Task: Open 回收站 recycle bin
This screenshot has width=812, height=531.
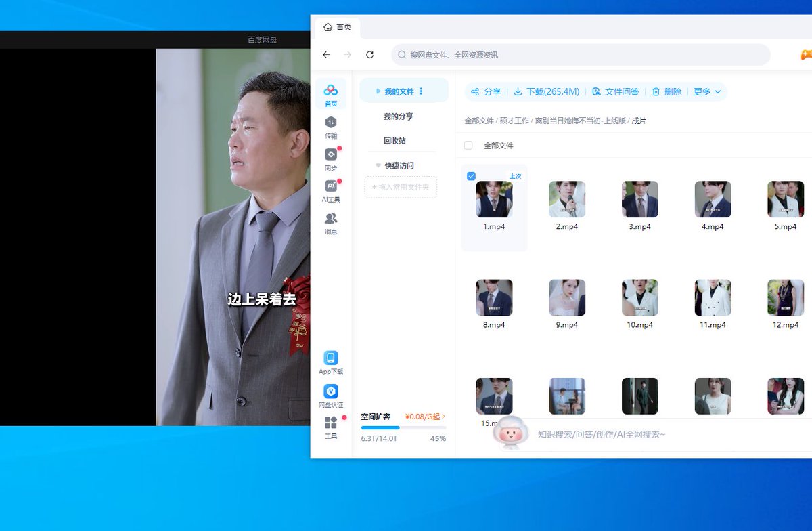Action: pyautogui.click(x=394, y=141)
